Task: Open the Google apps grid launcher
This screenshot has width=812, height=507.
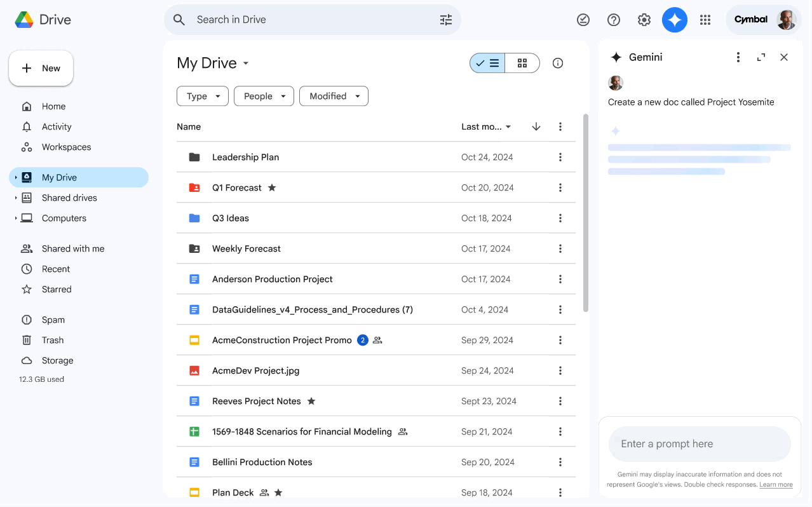Action: (x=705, y=20)
